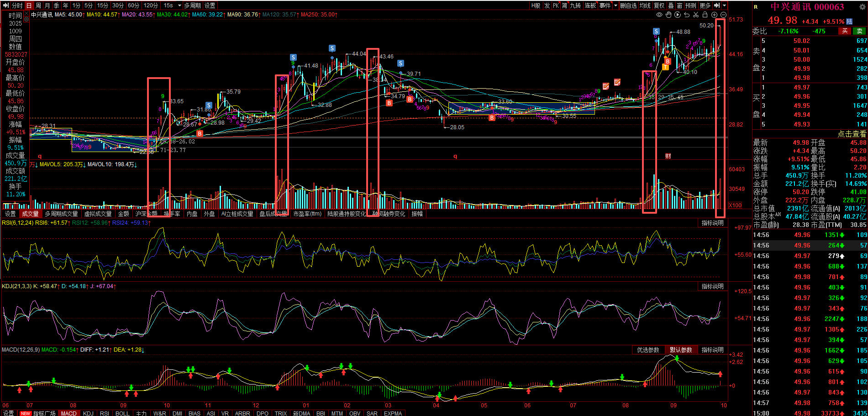Click the small close X beside 时间 panel
The image size is (868, 416).
pyautogui.click(x=27, y=13)
